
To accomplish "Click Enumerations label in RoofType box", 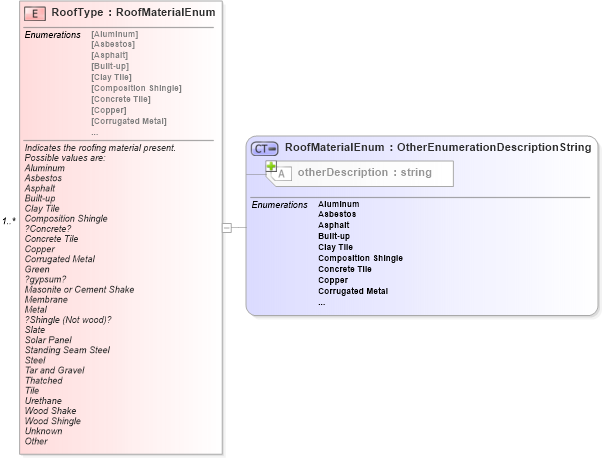I will tap(53, 35).
